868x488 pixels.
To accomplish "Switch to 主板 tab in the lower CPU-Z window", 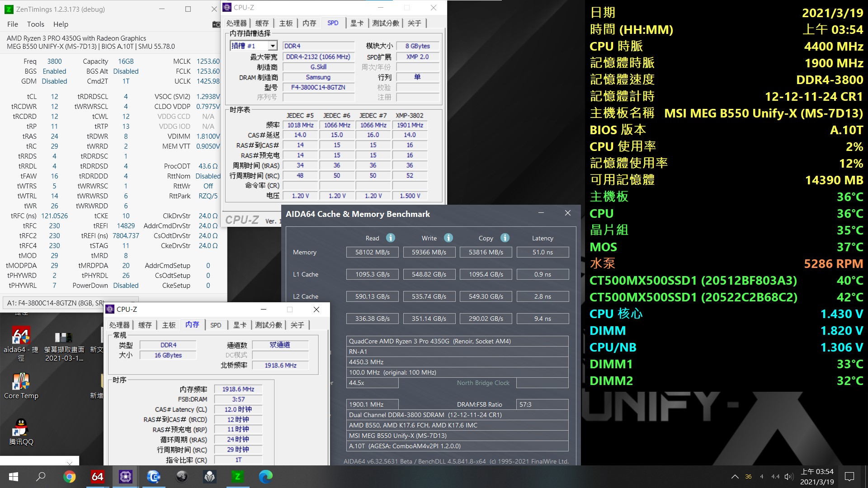I will click(x=169, y=325).
